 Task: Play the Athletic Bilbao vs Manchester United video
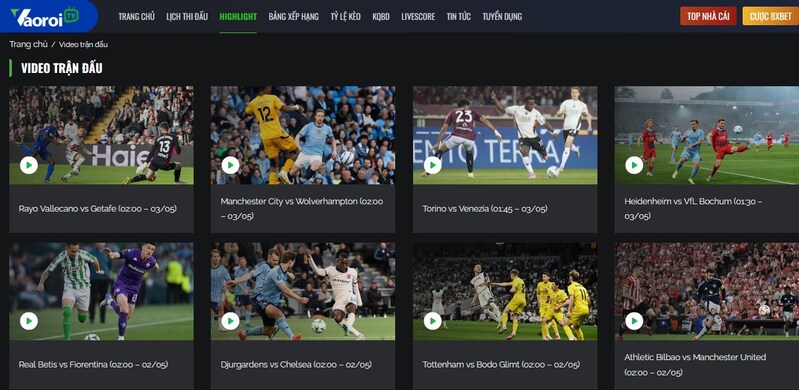click(x=634, y=321)
